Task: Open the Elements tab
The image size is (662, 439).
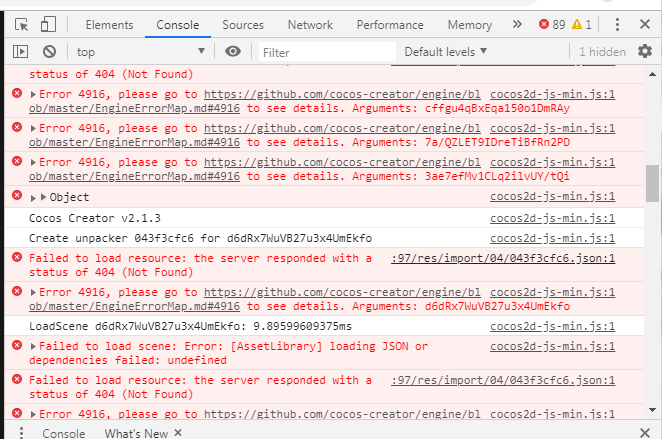Action: (x=110, y=25)
